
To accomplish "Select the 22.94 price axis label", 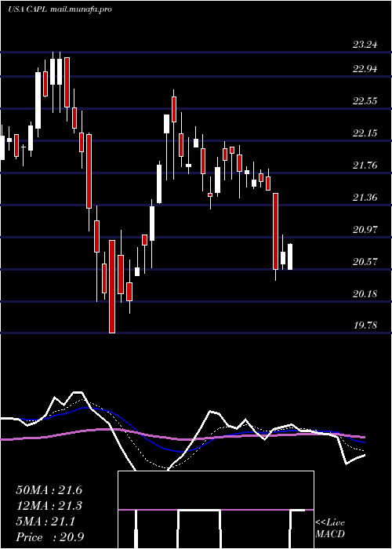I will click(x=365, y=69).
